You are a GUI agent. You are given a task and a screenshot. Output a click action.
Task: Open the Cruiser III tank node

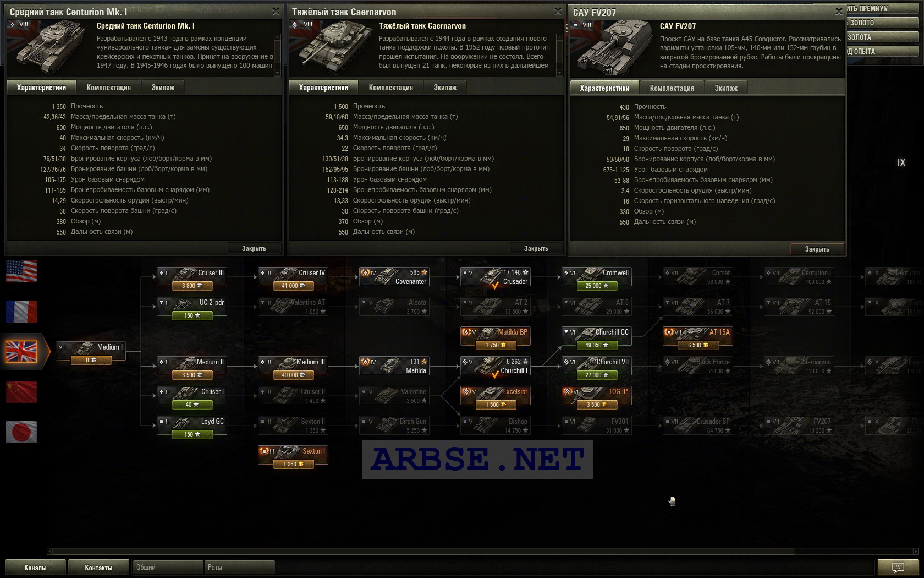192,278
